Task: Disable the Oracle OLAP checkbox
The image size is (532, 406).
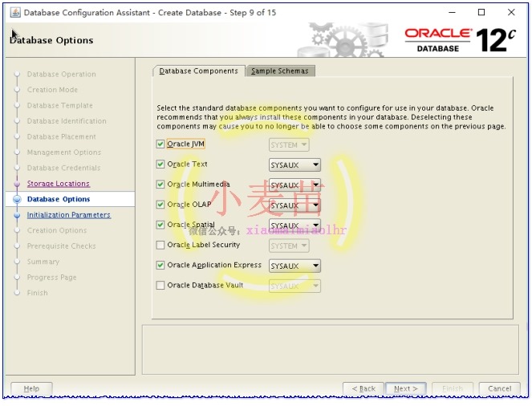Action: click(160, 205)
